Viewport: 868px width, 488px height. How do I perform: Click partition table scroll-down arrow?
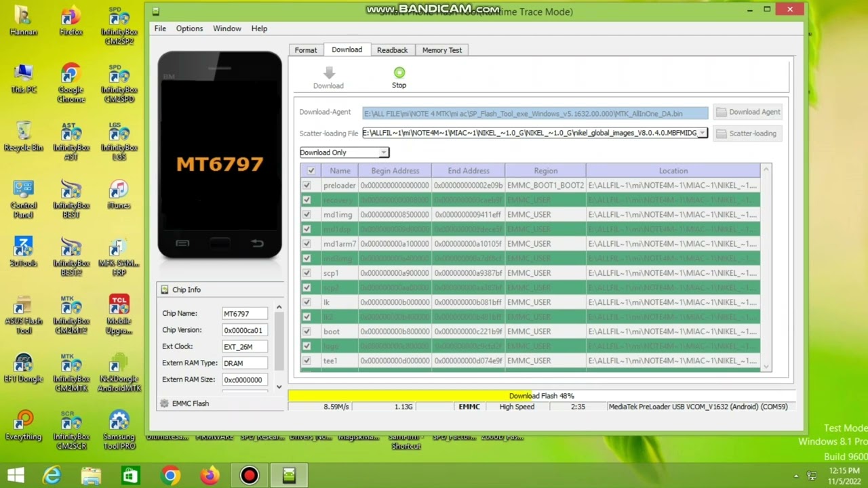766,367
